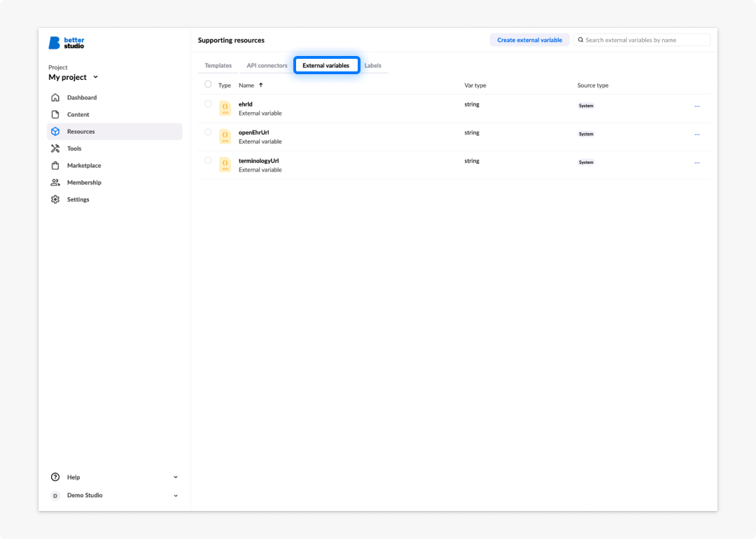Click Create external variable button
The width and height of the screenshot is (756, 539).
pyautogui.click(x=529, y=40)
